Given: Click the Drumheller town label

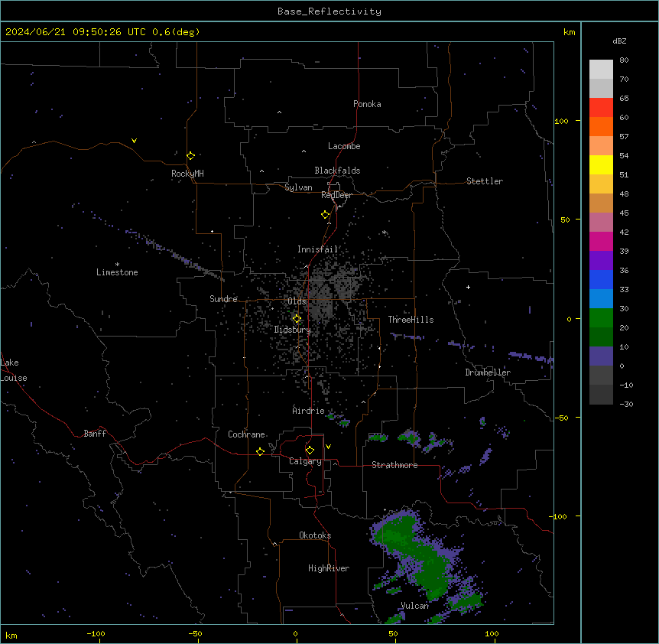Looking at the screenshot, I should pos(488,372).
